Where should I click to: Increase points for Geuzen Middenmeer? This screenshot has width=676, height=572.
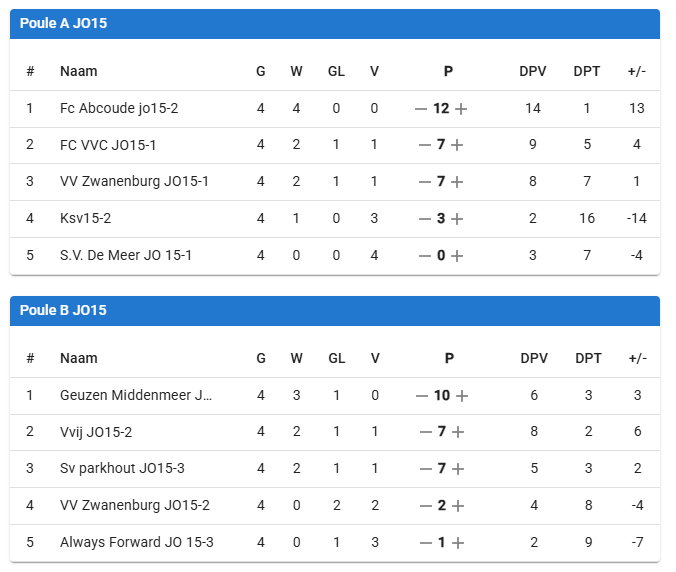pos(462,396)
